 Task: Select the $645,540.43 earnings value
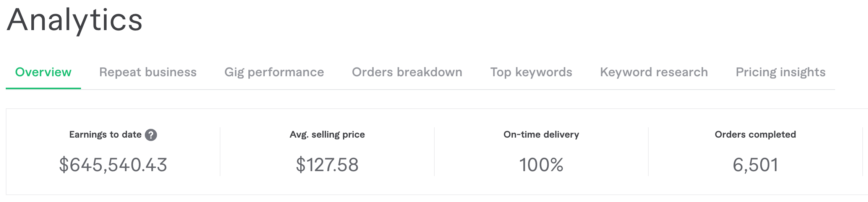pyautogui.click(x=113, y=165)
